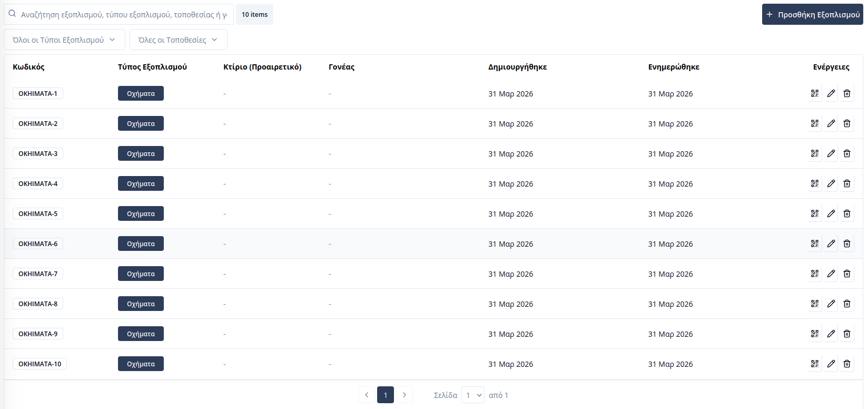The width and height of the screenshot is (868, 409).
Task: Show QR code for OKHIMATA-7
Action: point(815,274)
